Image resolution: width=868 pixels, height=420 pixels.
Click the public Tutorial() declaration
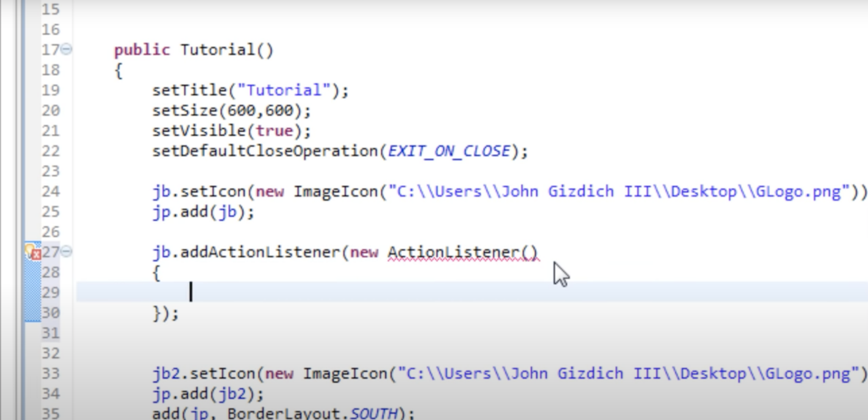(x=194, y=50)
